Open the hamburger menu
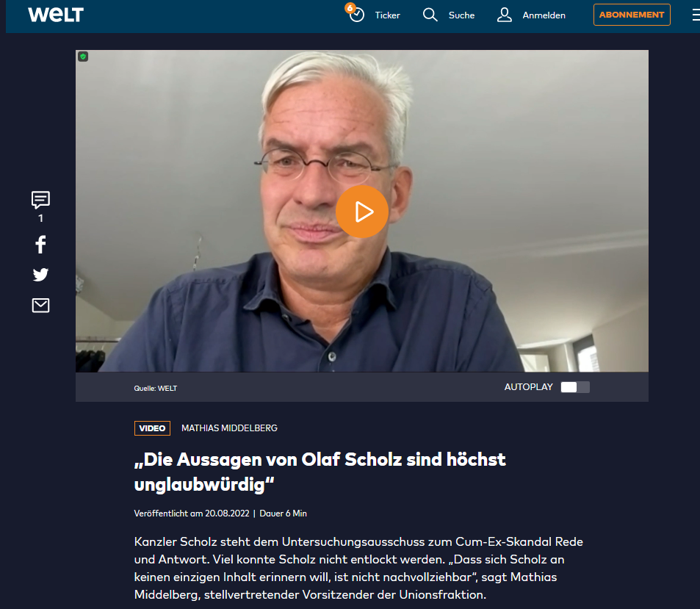This screenshot has height=609, width=700. (x=696, y=15)
